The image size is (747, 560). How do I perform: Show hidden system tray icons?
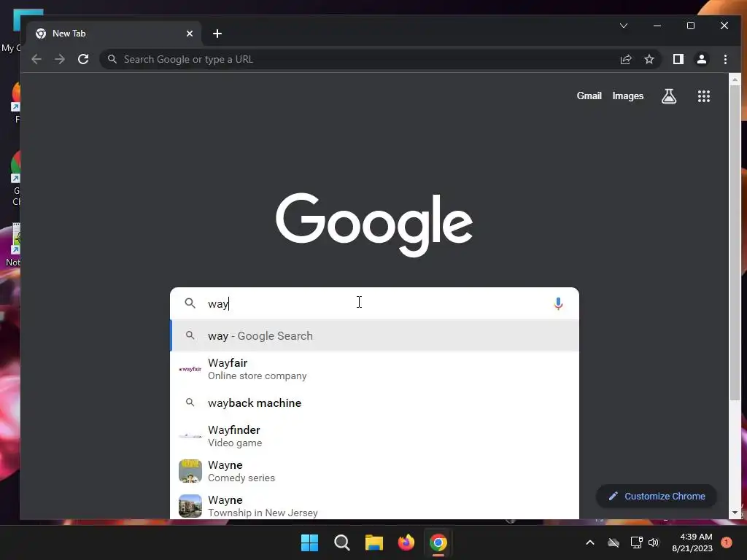(589, 542)
